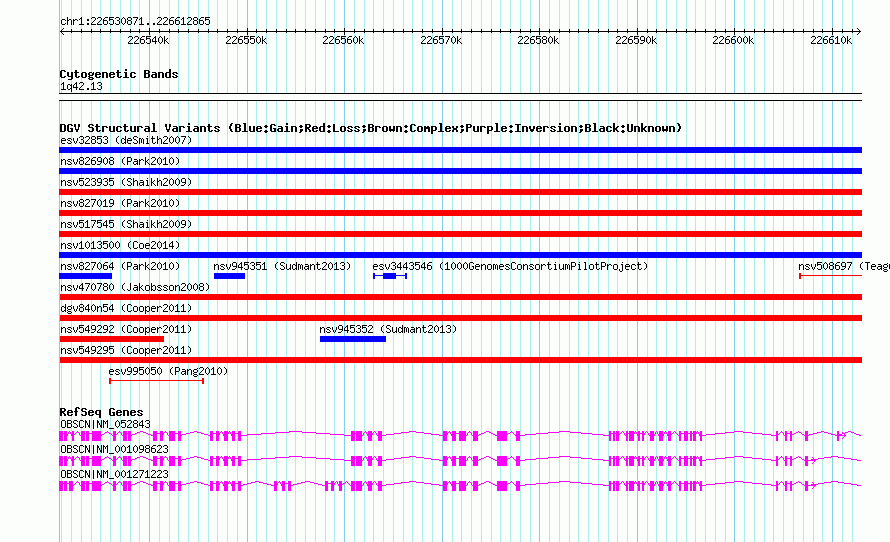Click the 226600k ruler tick label
Screen dimensions: 890x542
(x=733, y=40)
